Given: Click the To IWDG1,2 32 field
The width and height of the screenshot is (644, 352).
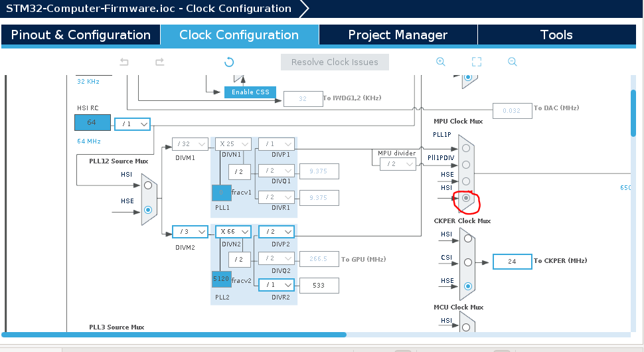Looking at the screenshot, I should click(303, 98).
